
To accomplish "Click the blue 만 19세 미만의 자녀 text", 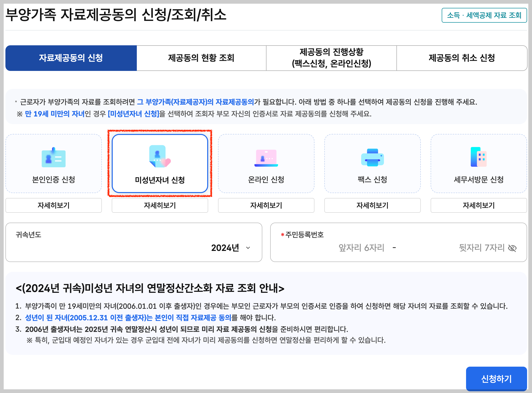I will pos(55,114).
